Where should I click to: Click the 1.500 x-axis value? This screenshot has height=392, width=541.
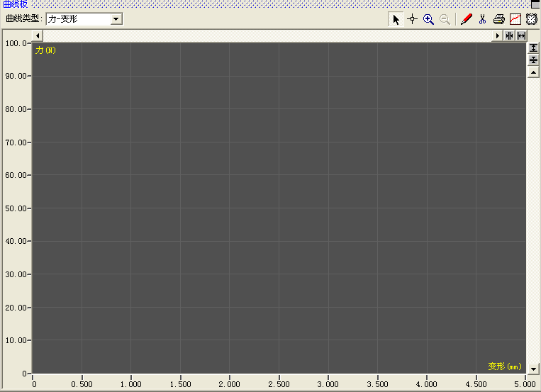point(180,384)
